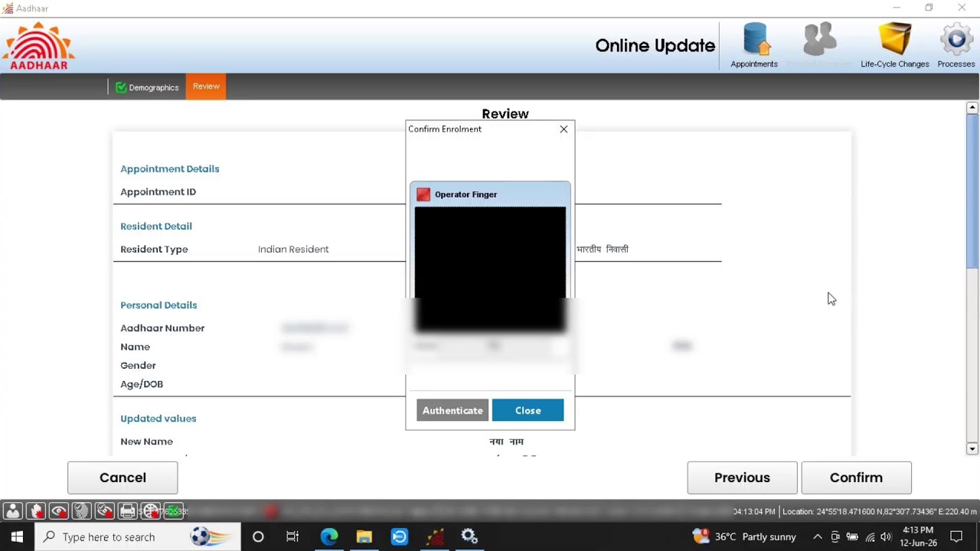Open File Explorer from taskbar
980x551 pixels.
click(x=364, y=536)
